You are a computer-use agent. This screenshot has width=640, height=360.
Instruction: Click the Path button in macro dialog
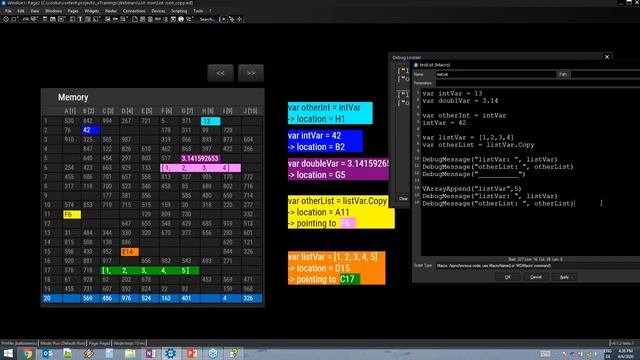(563, 74)
